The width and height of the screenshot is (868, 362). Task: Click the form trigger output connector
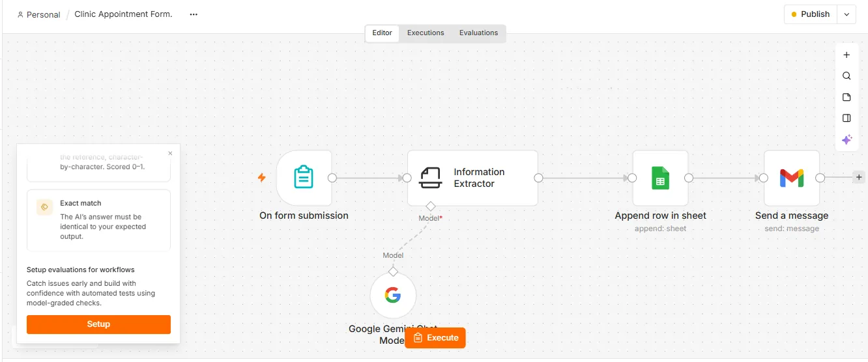point(332,178)
